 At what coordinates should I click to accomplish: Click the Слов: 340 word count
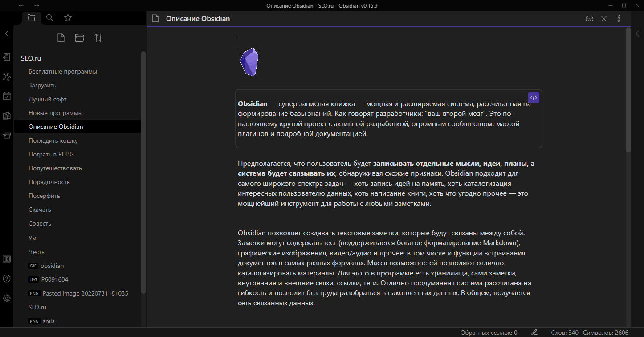pos(565,333)
